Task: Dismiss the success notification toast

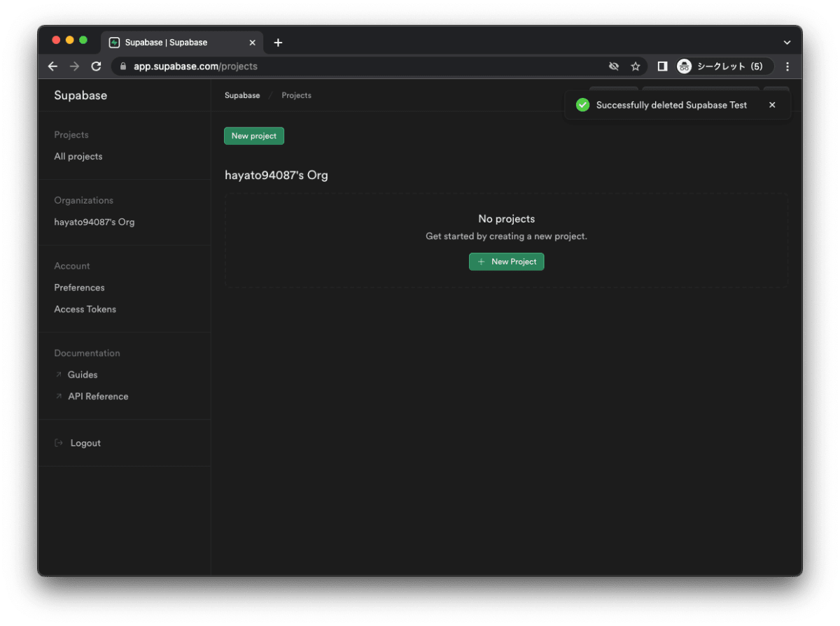Action: click(x=772, y=105)
